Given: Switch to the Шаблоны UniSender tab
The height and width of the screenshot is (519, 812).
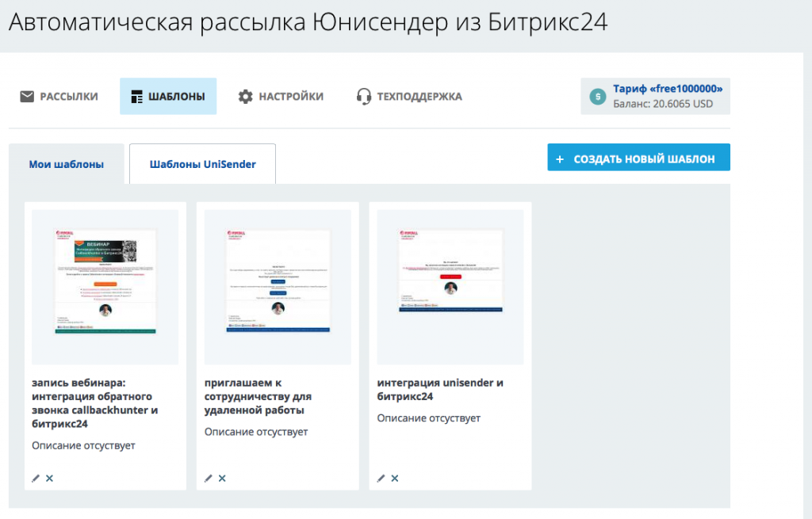Looking at the screenshot, I should click(202, 165).
